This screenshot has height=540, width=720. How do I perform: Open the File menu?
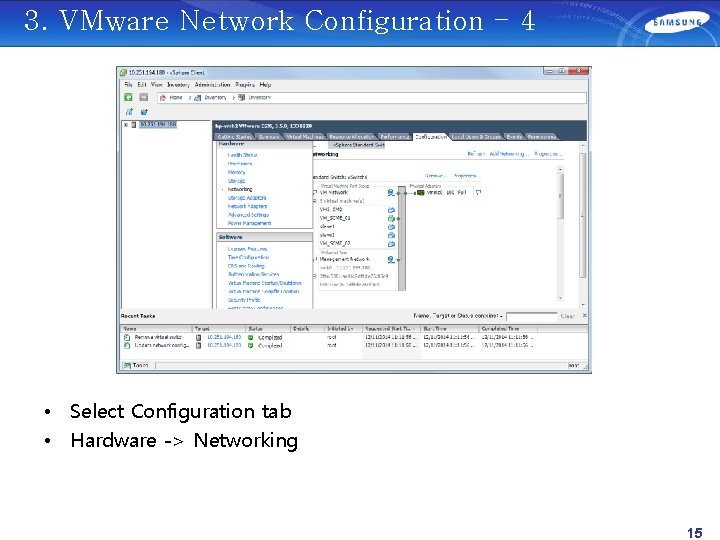point(129,84)
